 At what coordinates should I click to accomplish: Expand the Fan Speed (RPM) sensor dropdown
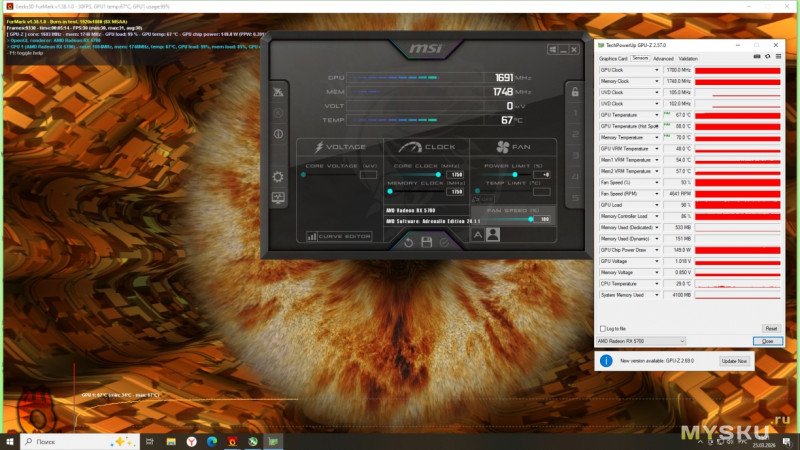click(654, 193)
